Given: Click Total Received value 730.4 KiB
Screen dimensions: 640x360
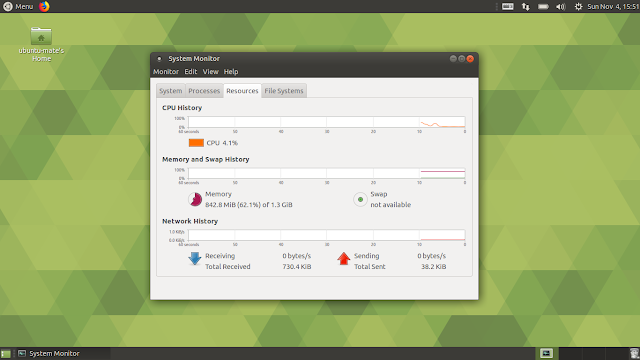Looking at the screenshot, I should pos(297,267).
